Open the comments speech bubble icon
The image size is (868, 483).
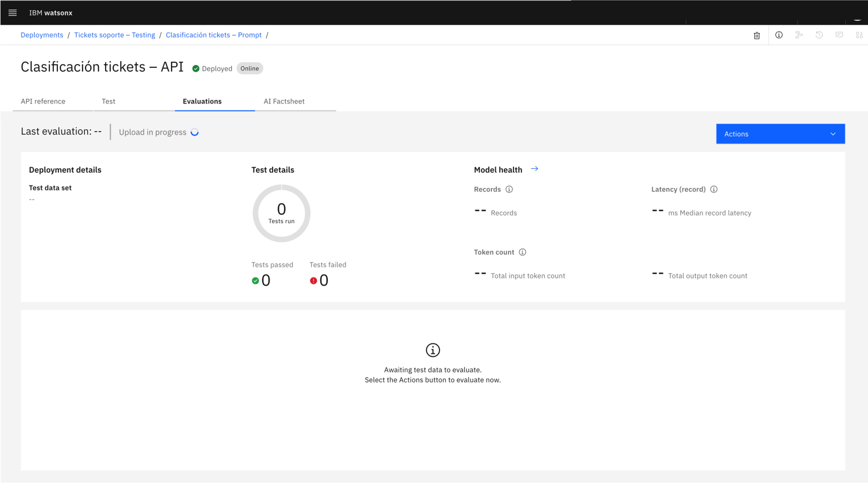839,35
